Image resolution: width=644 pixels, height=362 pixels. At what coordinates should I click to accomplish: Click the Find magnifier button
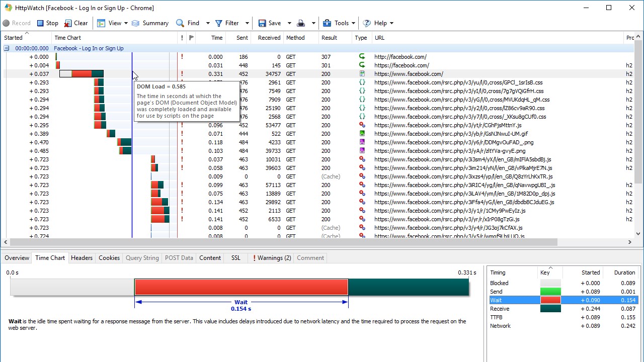[x=188, y=23]
